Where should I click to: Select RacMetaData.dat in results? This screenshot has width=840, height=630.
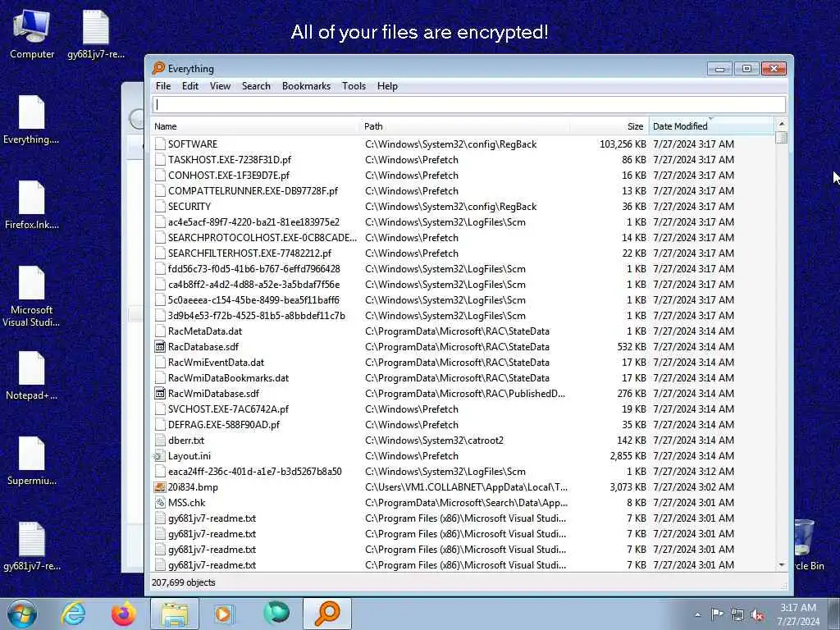tap(463, 331)
